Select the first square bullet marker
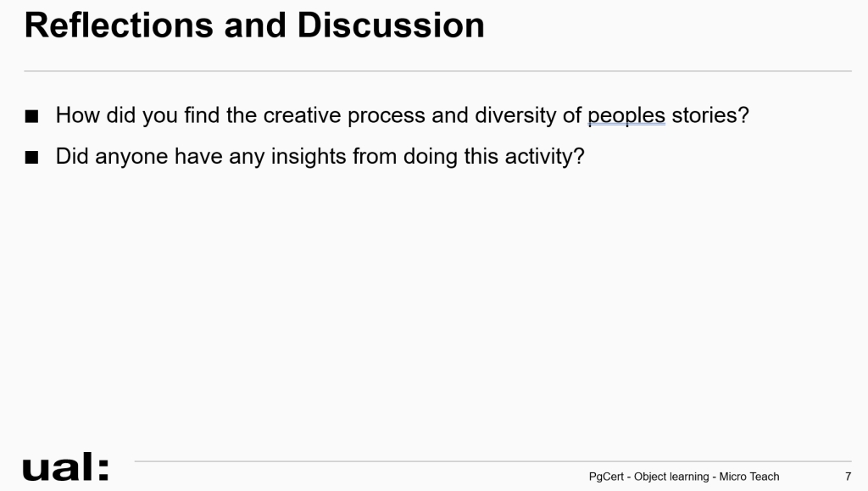This screenshot has height=491, width=868. (31, 116)
